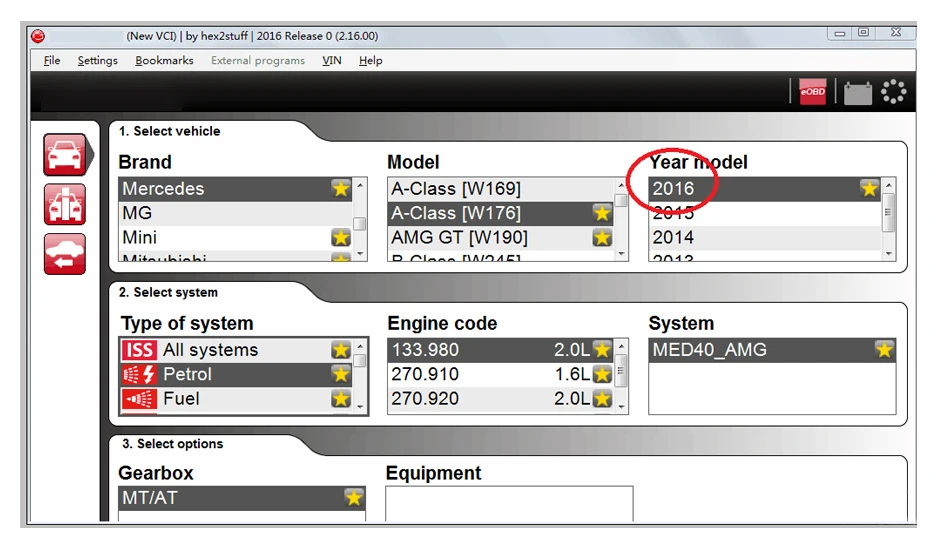Image resolution: width=945 pixels, height=545 pixels.
Task: Open the External programs menu
Action: click(258, 60)
